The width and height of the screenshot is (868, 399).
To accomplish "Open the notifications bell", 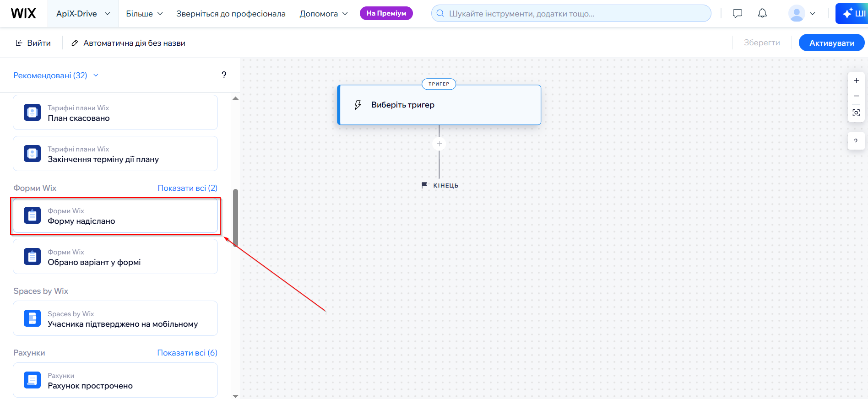I will coord(762,13).
